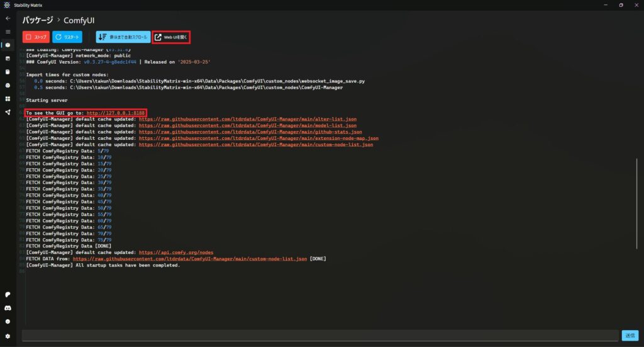The height and width of the screenshot is (347, 644).
Task: Open the http://127.0.0.1:8188 link
Action: pyautogui.click(x=116, y=113)
